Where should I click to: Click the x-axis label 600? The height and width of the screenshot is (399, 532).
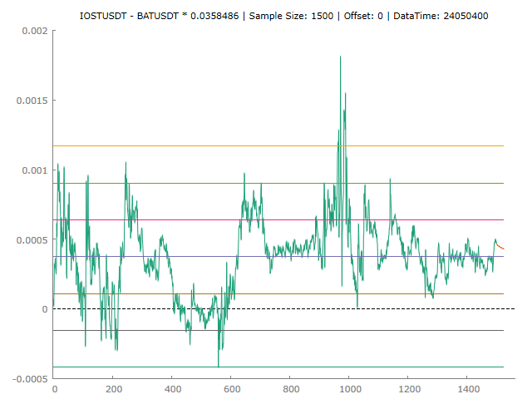click(232, 389)
